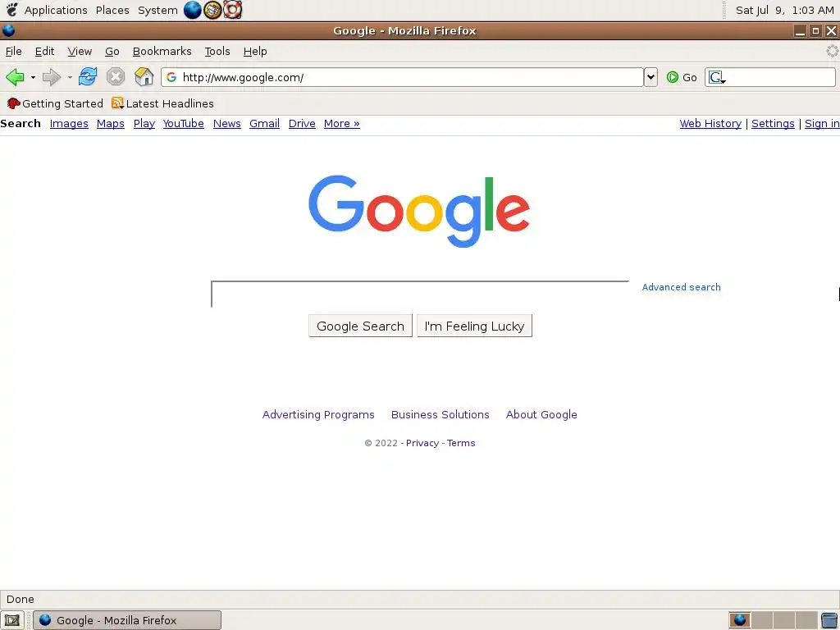Open the Go menu
Screen dimensions: 840x630
tap(112, 52)
